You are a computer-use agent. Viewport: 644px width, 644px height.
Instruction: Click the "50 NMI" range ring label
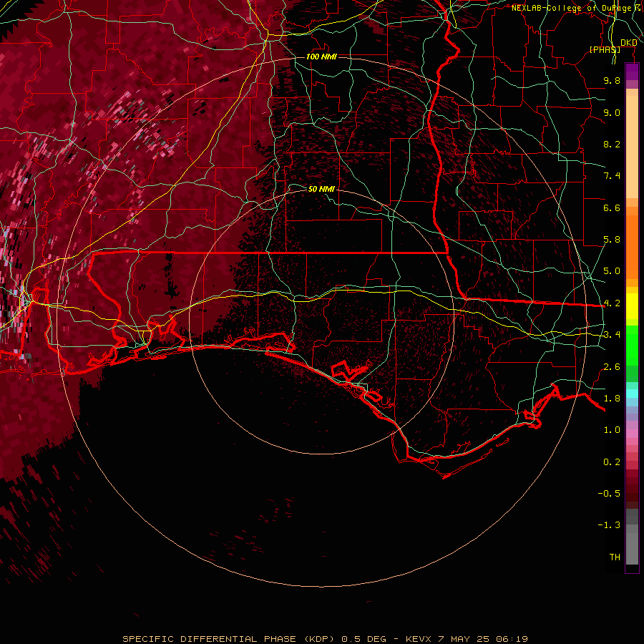tap(321, 189)
